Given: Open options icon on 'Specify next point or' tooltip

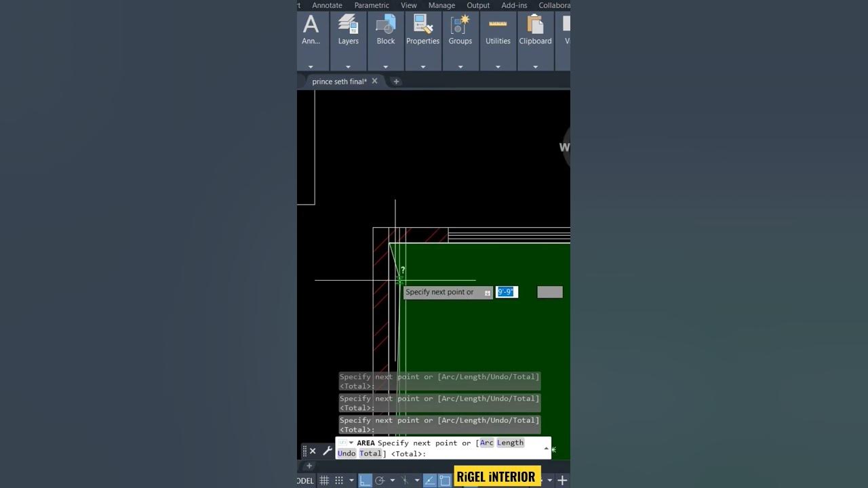Looking at the screenshot, I should [487, 293].
